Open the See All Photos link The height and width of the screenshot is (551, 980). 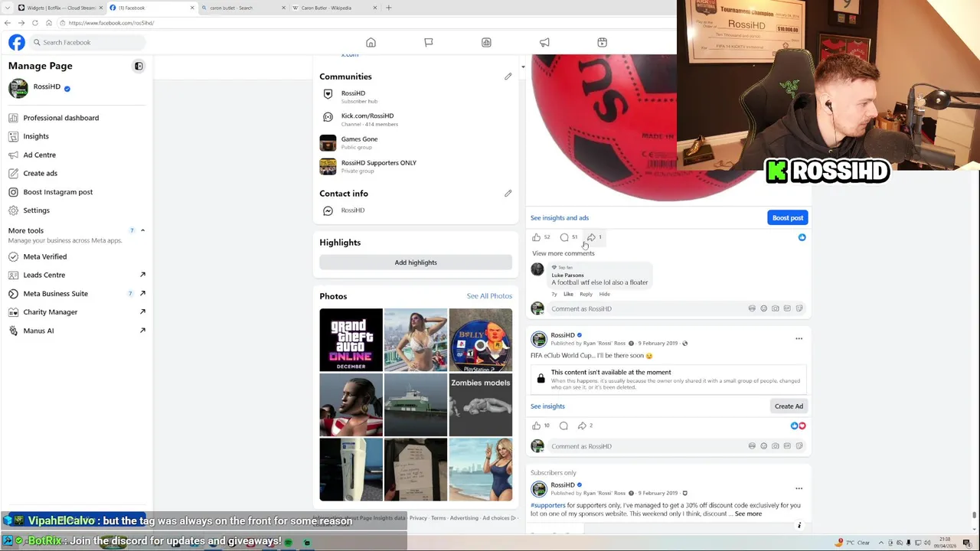pos(489,296)
